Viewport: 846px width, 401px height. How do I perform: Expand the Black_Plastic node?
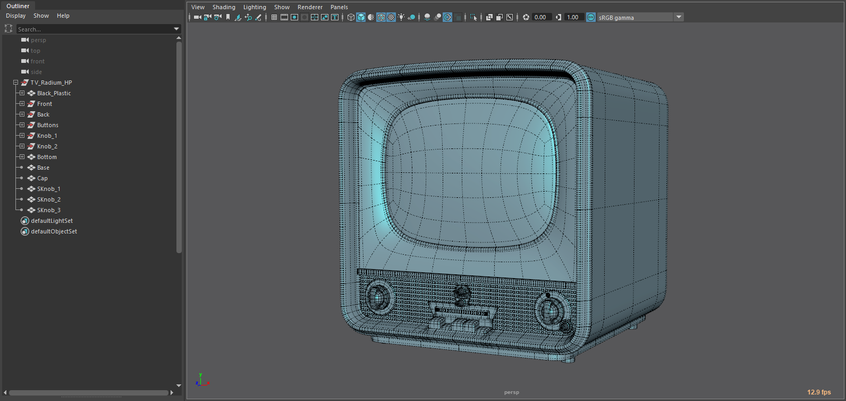pyautogui.click(x=21, y=93)
